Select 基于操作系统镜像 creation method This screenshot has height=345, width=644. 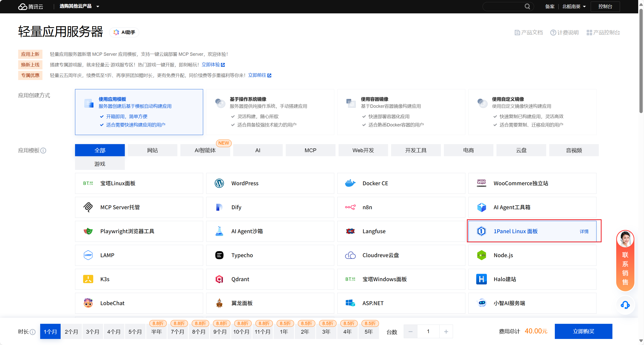coord(270,112)
